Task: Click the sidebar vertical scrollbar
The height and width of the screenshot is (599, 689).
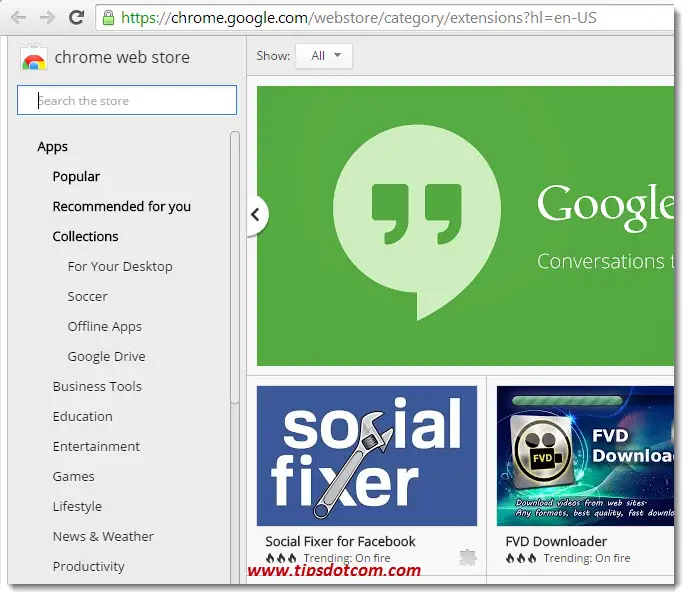Action: point(235,267)
